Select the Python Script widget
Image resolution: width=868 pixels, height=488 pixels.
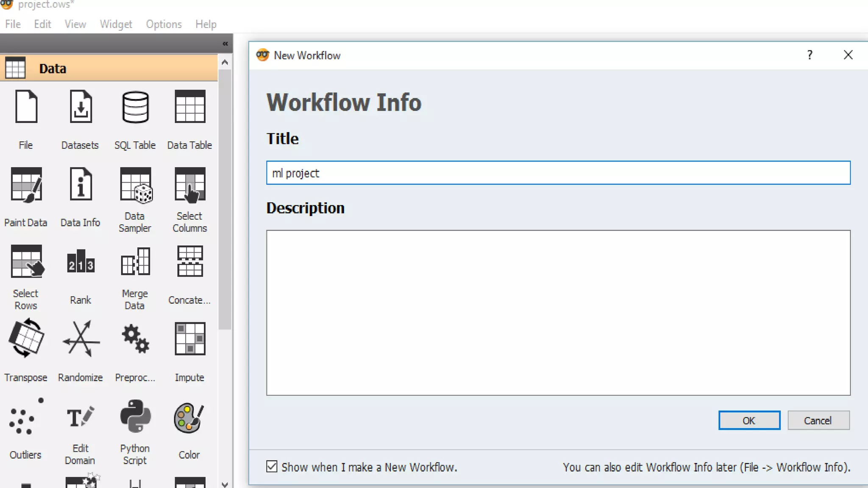(135, 417)
